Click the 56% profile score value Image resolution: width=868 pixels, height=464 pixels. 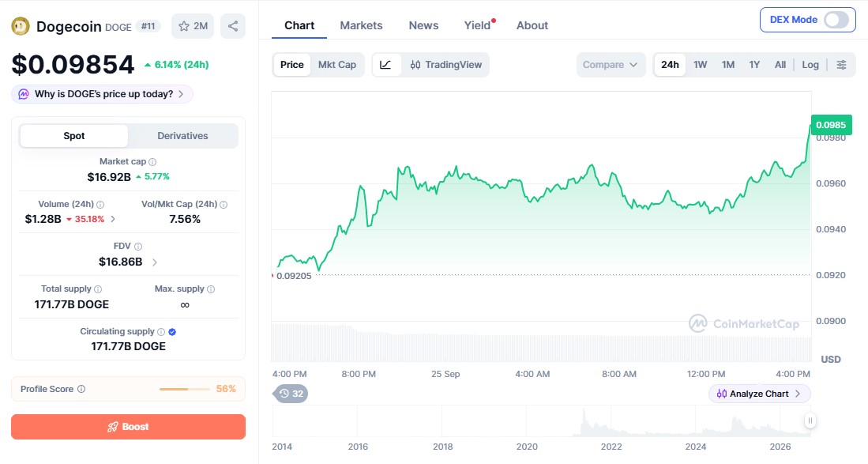coord(226,389)
